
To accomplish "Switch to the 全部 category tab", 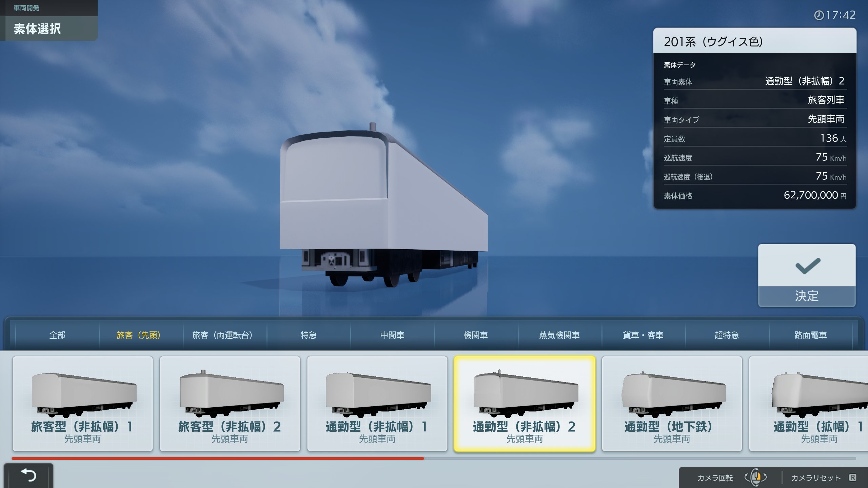I will coord(57,335).
